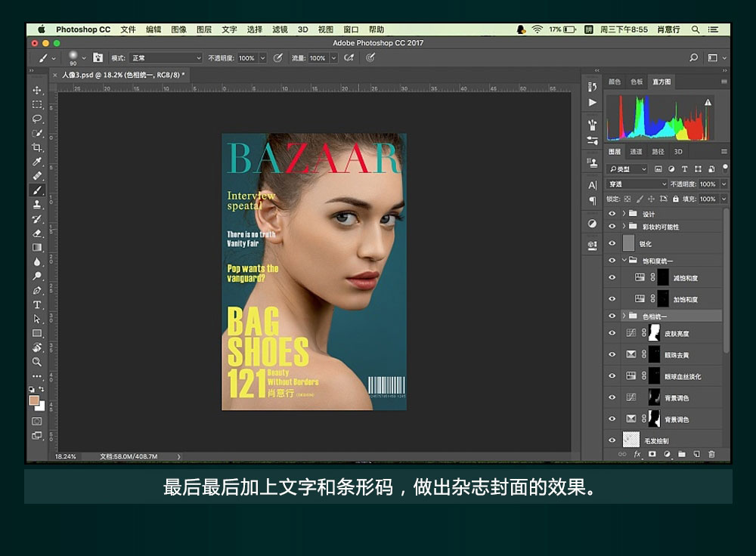This screenshot has height=556, width=756.
Task: Open the 滤镜 menu
Action: (x=280, y=29)
